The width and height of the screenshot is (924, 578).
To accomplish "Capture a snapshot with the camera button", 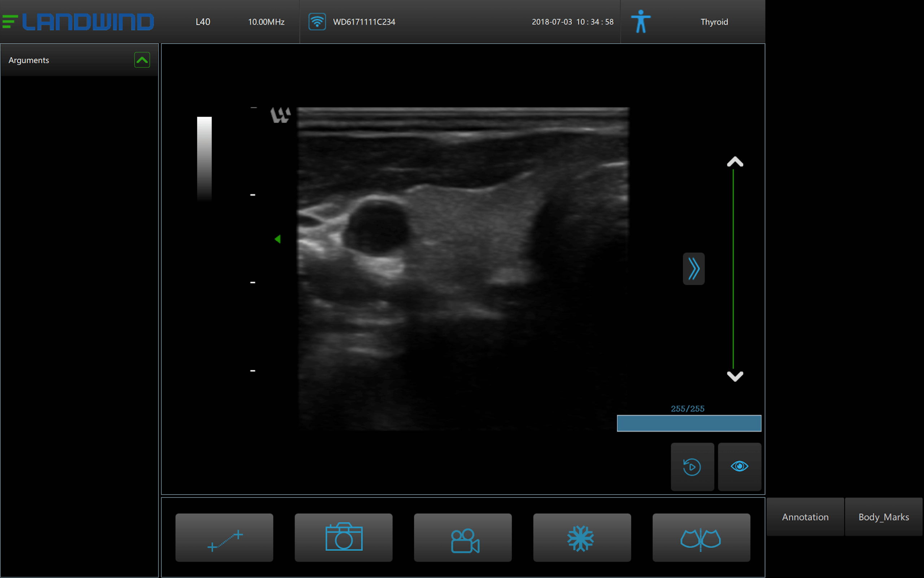I will (343, 537).
